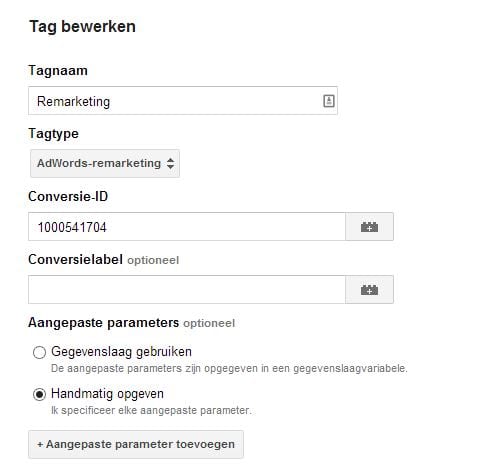Viewport: 501px width, 469px height.
Task: Click the autofill contact icon in Tagnaam field
Action: click(329, 101)
